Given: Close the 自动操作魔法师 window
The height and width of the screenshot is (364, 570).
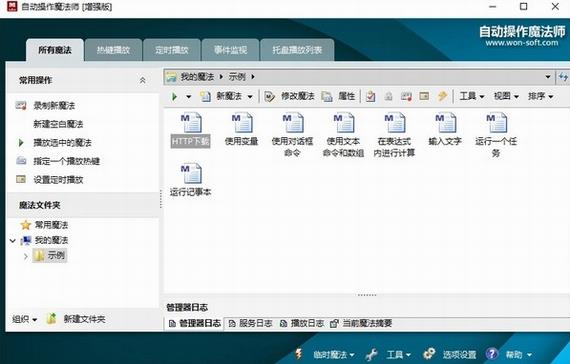Looking at the screenshot, I should tap(555, 7).
